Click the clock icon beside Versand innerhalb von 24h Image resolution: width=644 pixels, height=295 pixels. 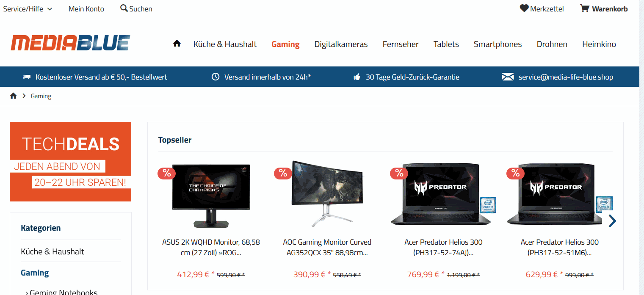[216, 77]
